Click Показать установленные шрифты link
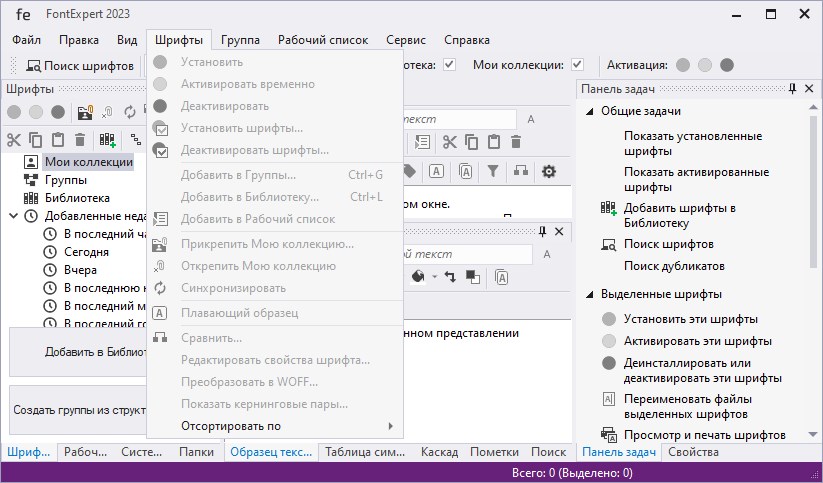This screenshot has height=483, width=823. [693, 143]
